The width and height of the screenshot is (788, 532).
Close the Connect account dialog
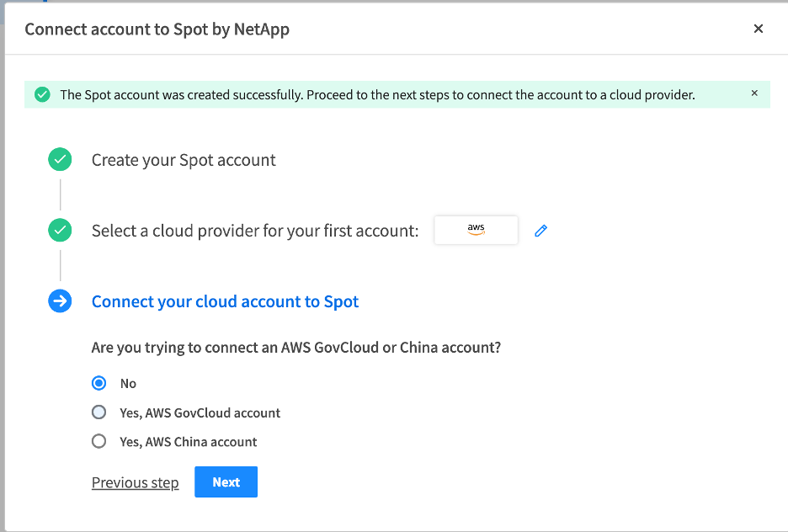(x=759, y=29)
